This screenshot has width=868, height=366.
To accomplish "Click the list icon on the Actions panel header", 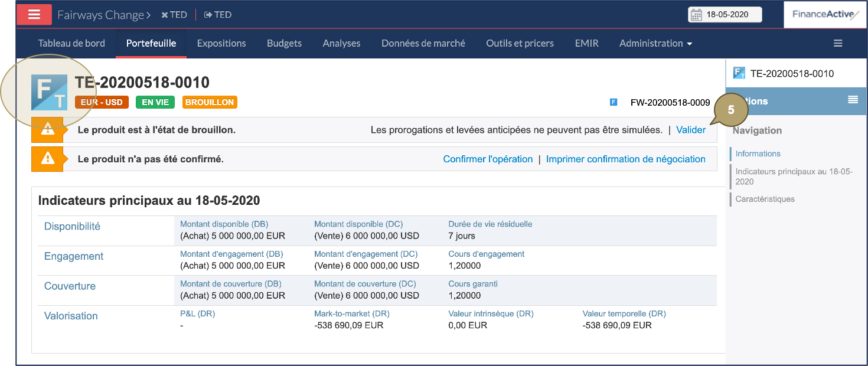I will point(853,100).
